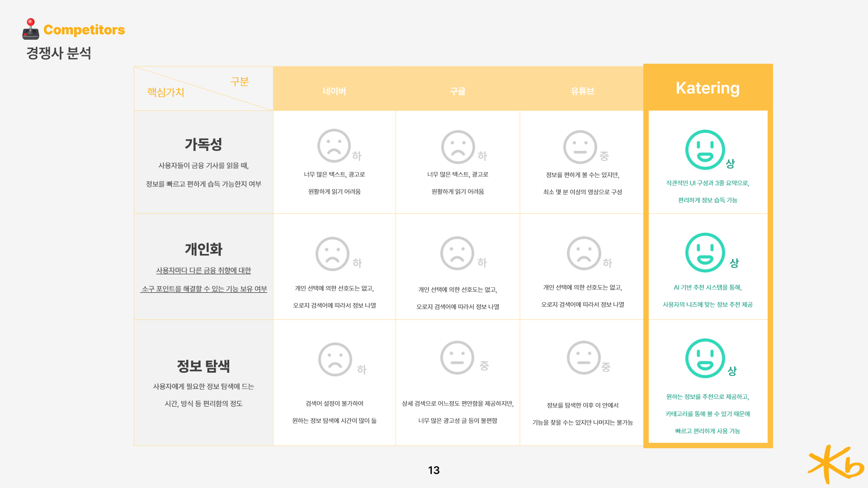This screenshot has width=868, height=488.
Task: Click the 정보 탐색 row heading
Action: pyautogui.click(x=203, y=366)
